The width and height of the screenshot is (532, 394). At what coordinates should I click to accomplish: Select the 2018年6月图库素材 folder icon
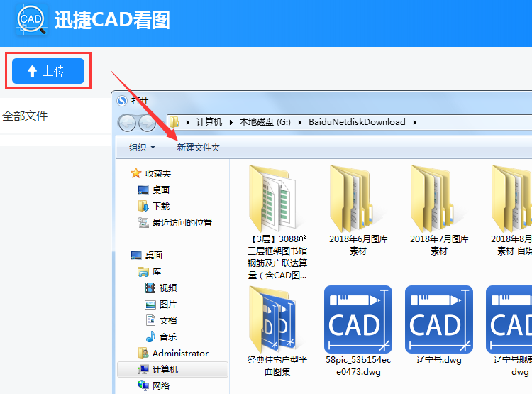[x=351, y=198]
